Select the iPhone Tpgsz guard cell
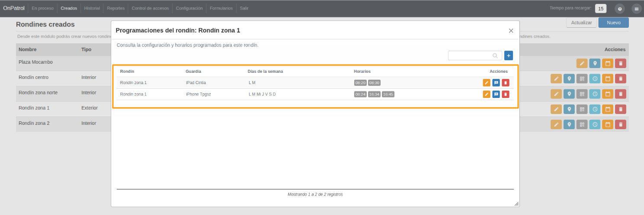Screen dimensions: 644x215 coord(199,94)
